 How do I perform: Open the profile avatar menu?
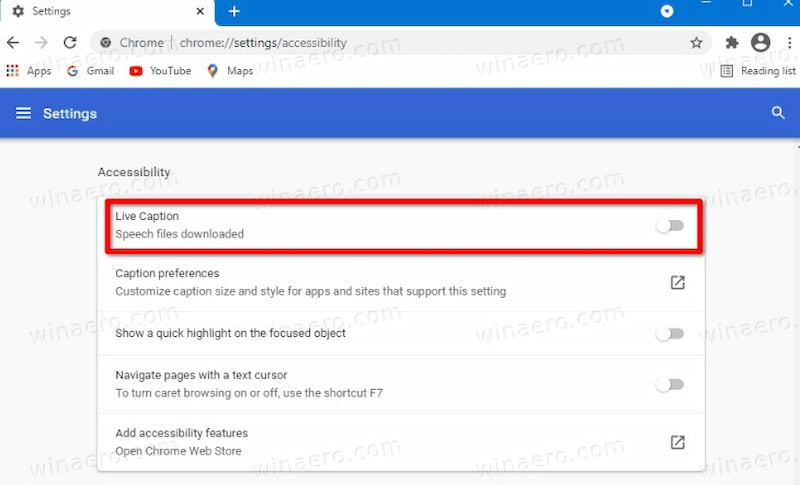[760, 42]
